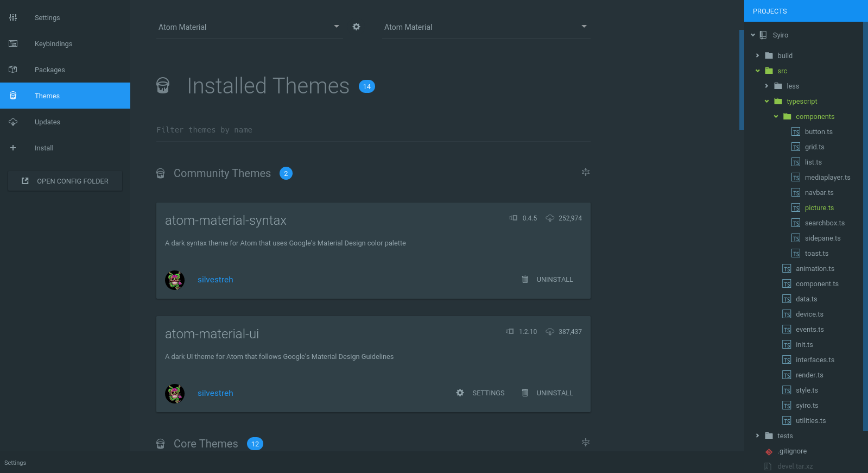This screenshot has height=473, width=868.
Task: Open mediaplayer.ts file
Action: pos(827,178)
